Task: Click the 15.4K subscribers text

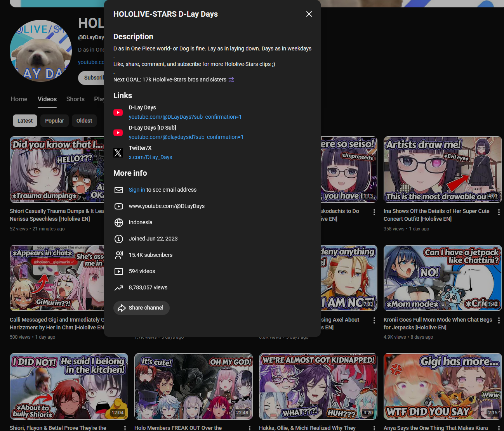Action: pyautogui.click(x=151, y=255)
